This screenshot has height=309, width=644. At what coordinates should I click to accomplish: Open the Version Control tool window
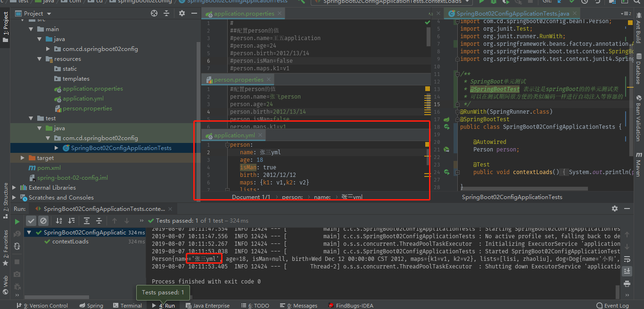pos(42,306)
